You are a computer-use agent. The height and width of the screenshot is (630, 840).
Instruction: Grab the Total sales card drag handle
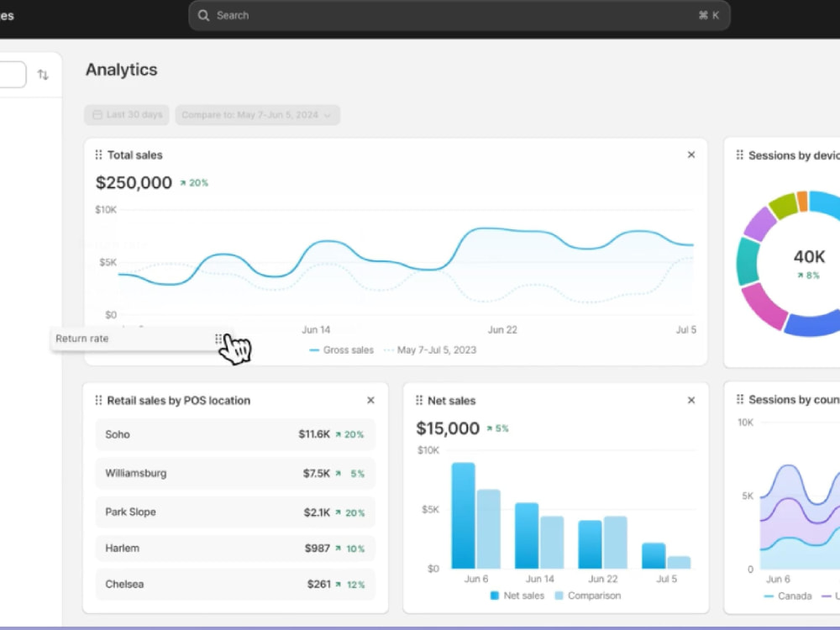98,155
